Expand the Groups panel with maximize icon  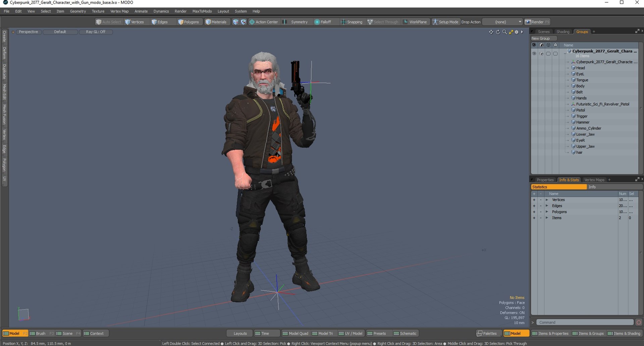click(x=637, y=31)
